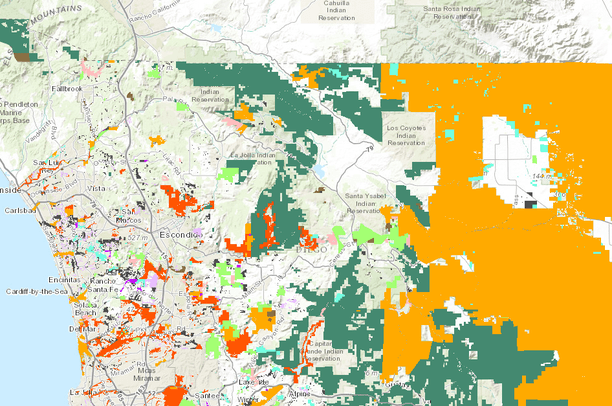Click the 144 m elevation label
The width and height of the screenshot is (612, 406).
(543, 176)
